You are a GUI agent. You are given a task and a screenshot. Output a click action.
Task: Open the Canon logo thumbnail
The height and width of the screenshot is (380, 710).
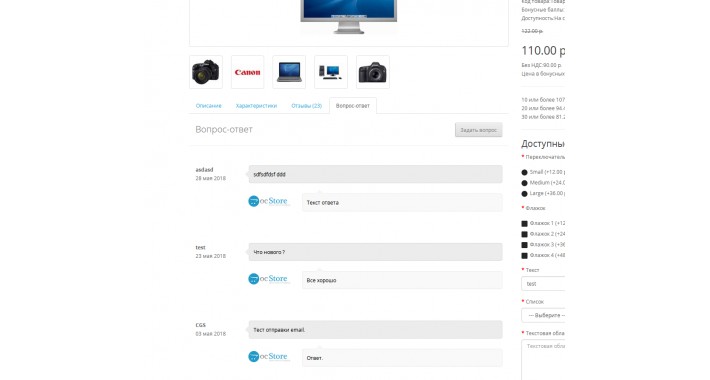click(247, 72)
